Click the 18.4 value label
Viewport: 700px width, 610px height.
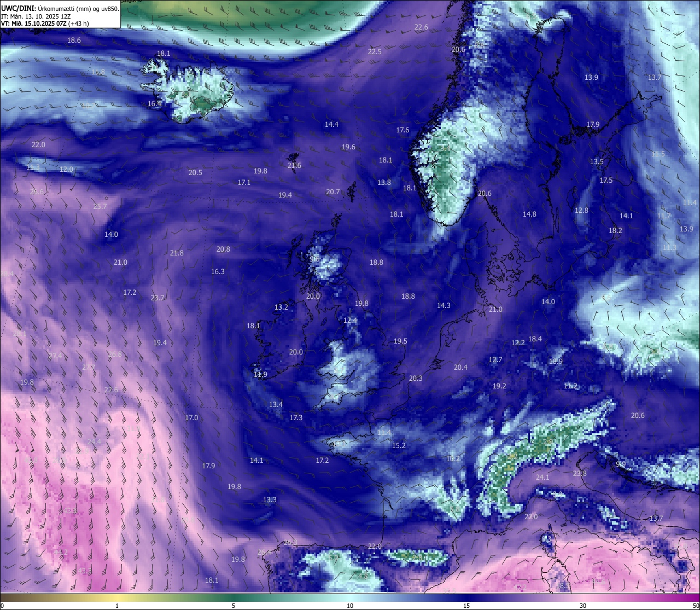click(x=535, y=339)
